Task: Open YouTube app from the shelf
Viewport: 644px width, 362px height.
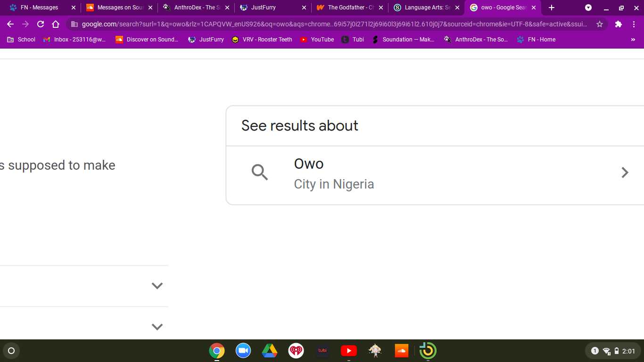Action: (349, 351)
